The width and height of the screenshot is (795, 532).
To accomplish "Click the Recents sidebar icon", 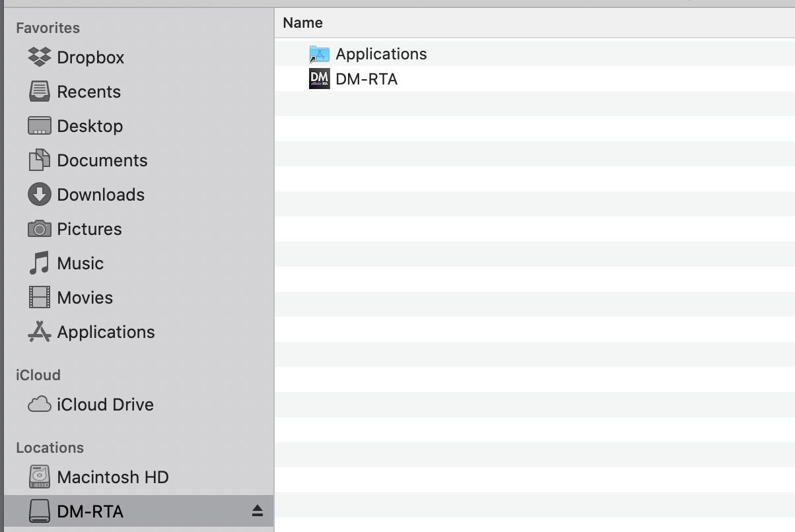I will [x=40, y=91].
